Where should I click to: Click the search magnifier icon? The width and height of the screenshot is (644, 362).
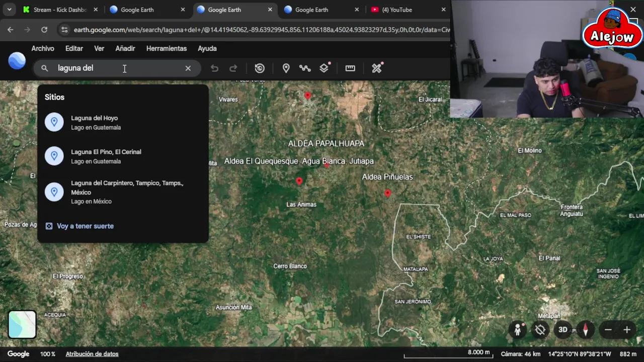click(45, 68)
